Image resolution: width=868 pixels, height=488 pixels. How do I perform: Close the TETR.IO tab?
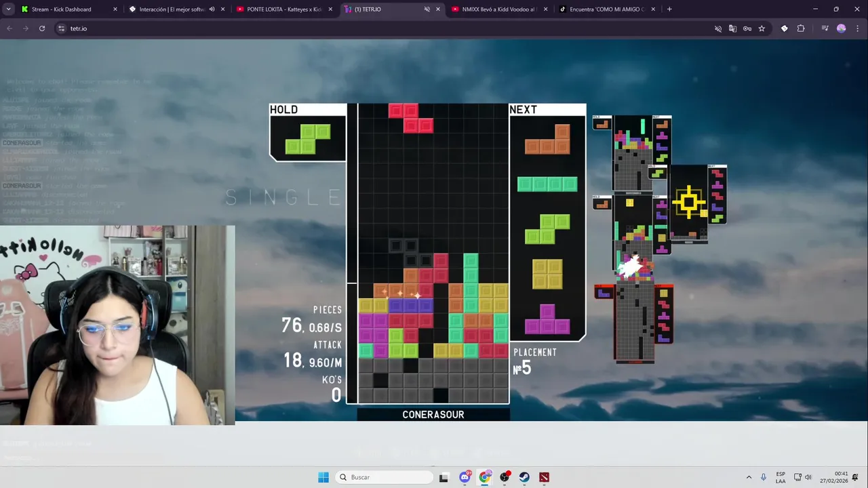pos(437,9)
